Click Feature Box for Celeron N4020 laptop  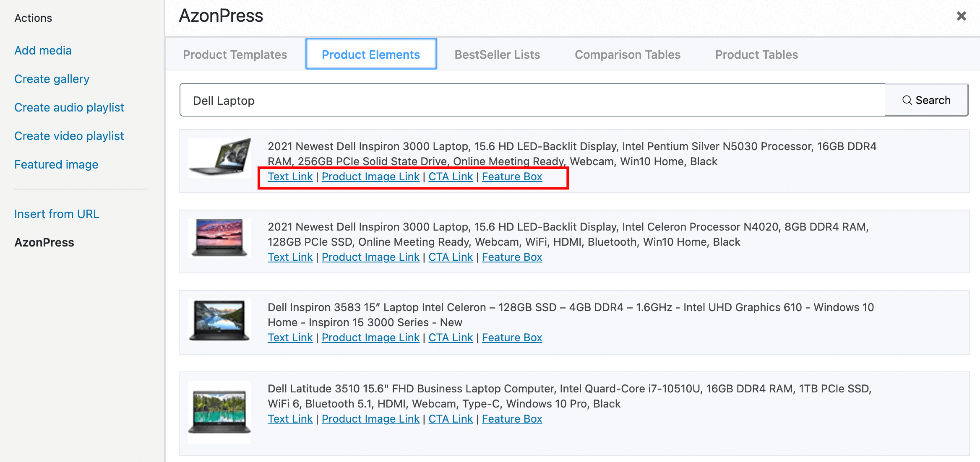[x=512, y=257]
